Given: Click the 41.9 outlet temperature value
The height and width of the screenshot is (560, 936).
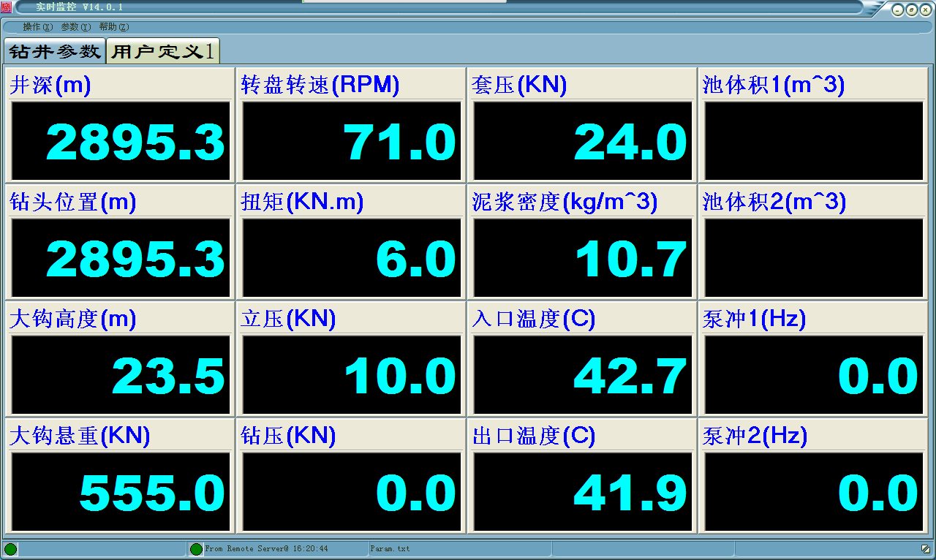Looking at the screenshot, I should [631, 493].
